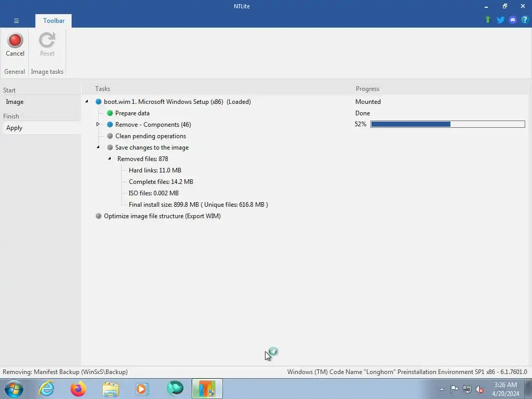This screenshot has height=399, width=532.
Task: Click the 'Done' progress status
Action: pos(362,113)
